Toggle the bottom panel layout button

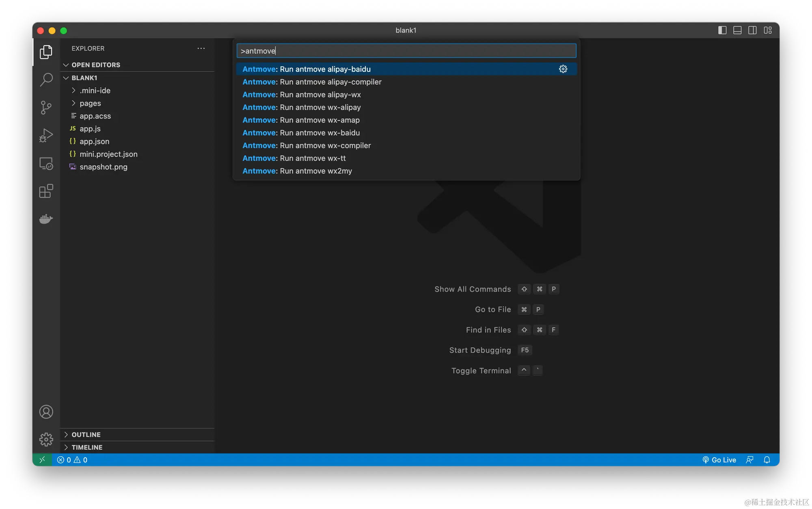pos(737,30)
